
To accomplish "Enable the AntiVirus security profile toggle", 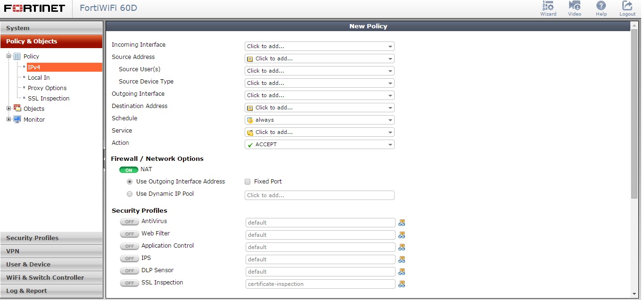I will pos(129,222).
